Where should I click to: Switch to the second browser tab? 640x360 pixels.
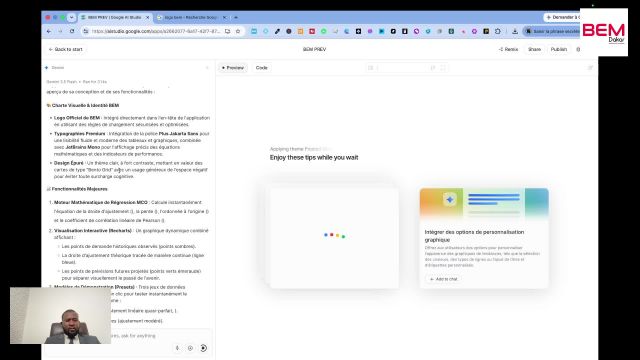coord(190,18)
